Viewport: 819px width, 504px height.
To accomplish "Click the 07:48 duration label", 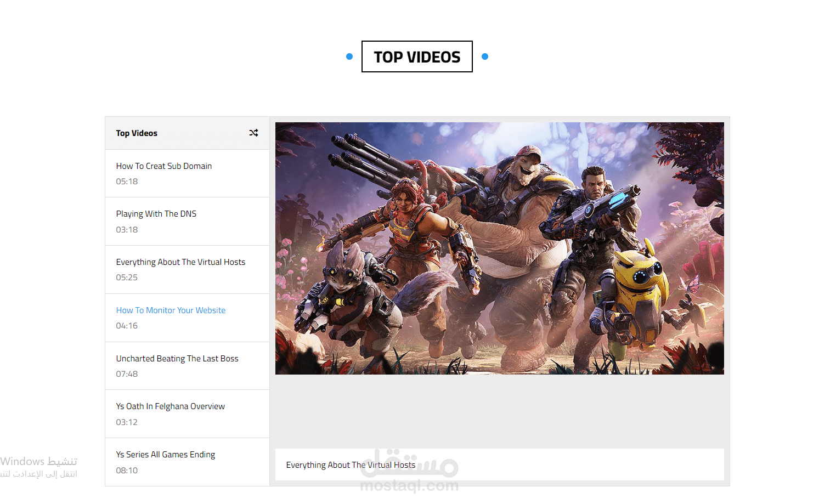I will [127, 374].
